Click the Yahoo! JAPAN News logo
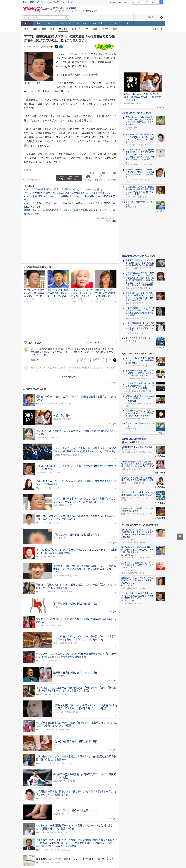The height and width of the screenshot is (868, 186). click(37, 9)
